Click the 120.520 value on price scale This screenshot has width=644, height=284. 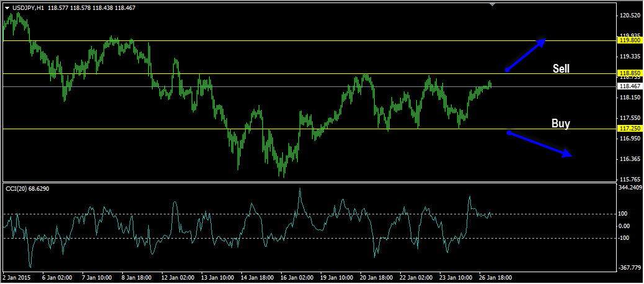tap(629, 16)
